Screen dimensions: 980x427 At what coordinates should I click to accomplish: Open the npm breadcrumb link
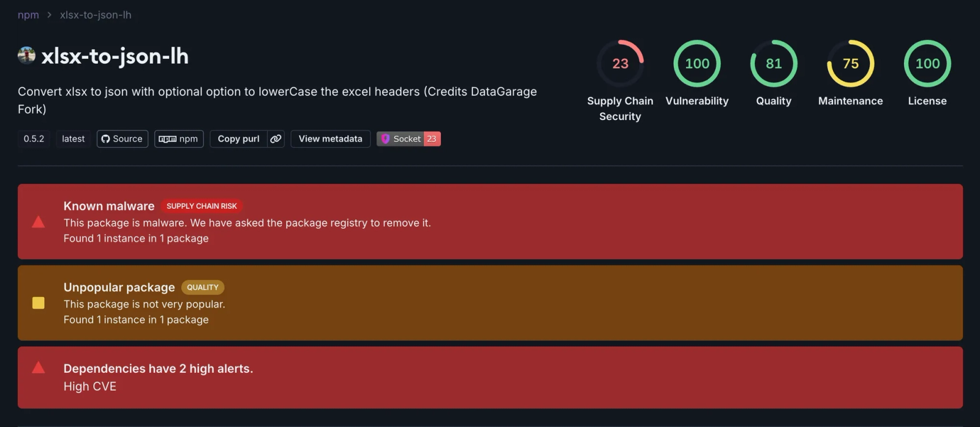(x=28, y=15)
